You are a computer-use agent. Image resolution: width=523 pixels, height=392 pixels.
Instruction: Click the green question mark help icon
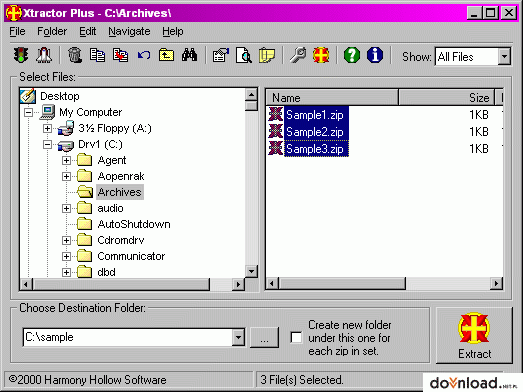(352, 55)
